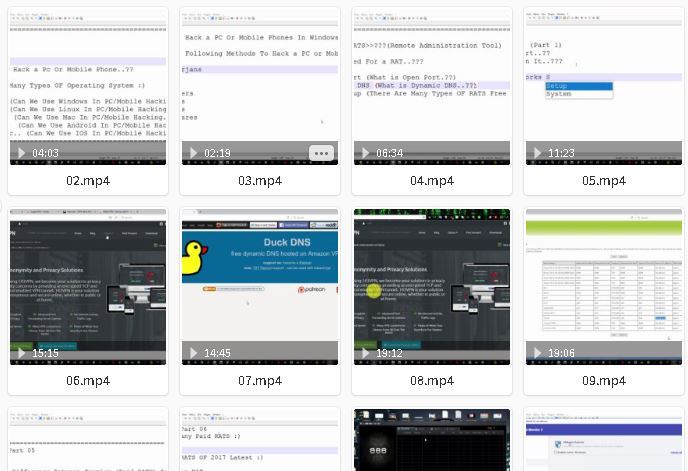
Task: Select the 02.mp4 file name
Action: (x=88, y=180)
